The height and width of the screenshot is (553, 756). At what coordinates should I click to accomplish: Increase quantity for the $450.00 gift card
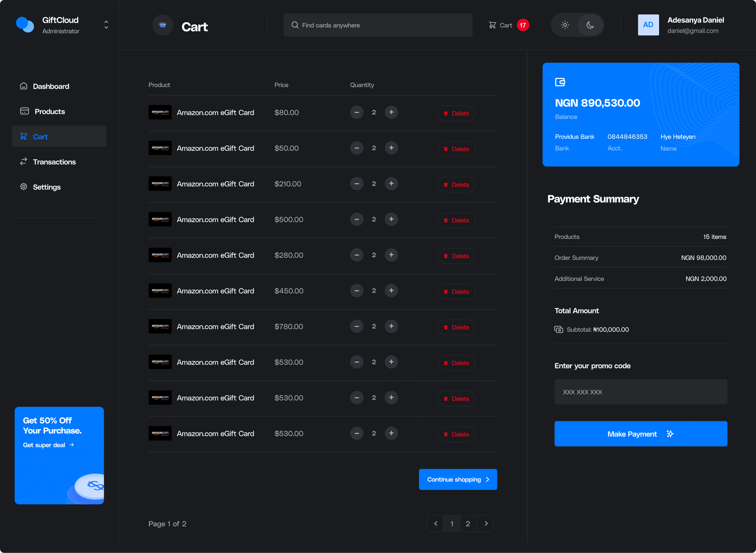391,291
